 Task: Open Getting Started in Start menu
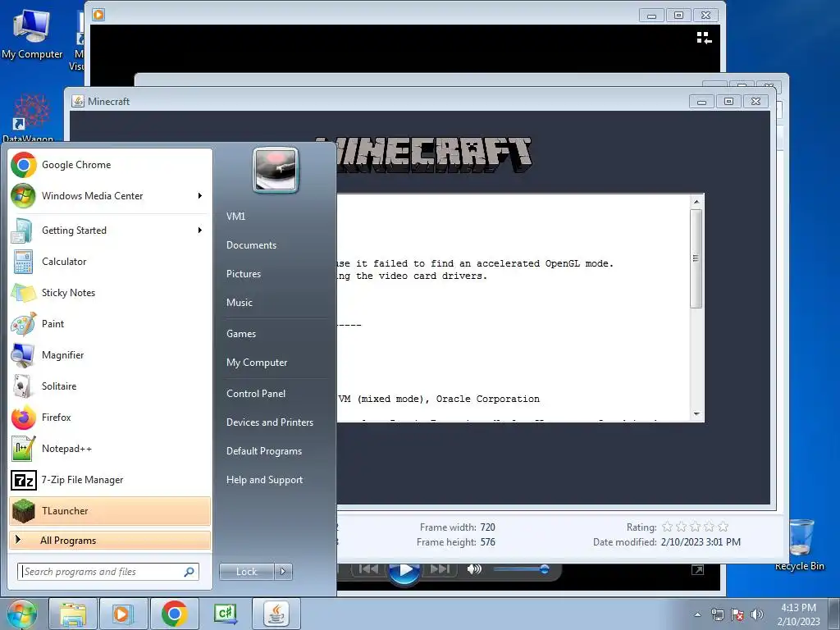coord(110,231)
